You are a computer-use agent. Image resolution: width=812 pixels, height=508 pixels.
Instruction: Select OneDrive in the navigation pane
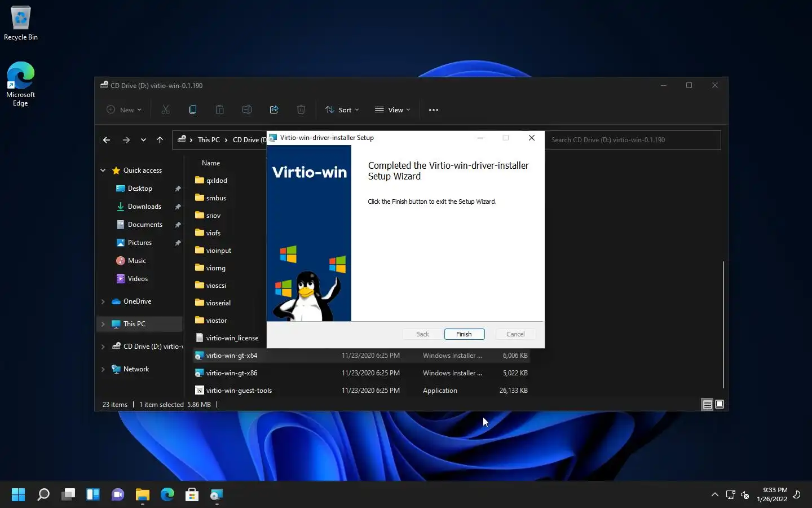click(x=137, y=301)
